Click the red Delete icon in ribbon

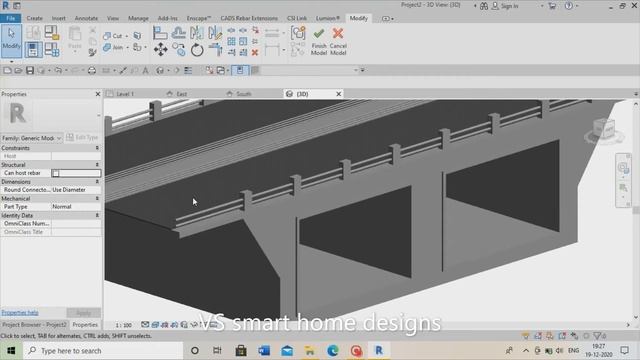coord(255,52)
